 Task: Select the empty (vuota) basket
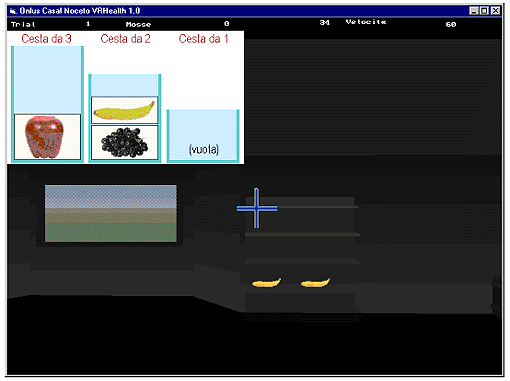[x=203, y=136]
